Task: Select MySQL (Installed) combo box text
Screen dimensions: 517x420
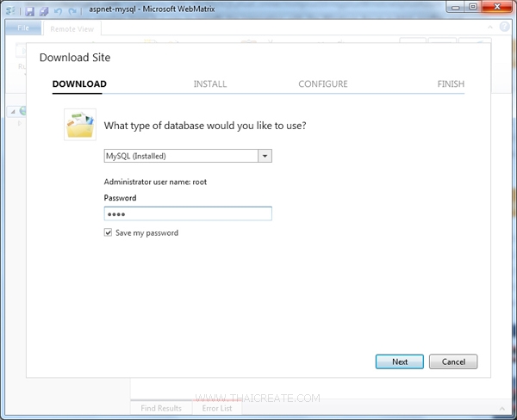Action: pyautogui.click(x=136, y=156)
